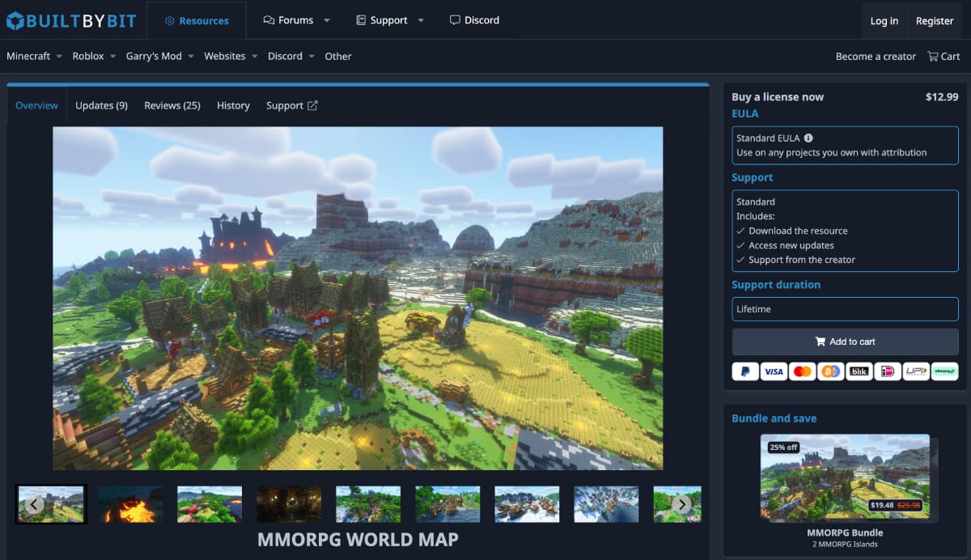Click the Mastercard payment icon
The height and width of the screenshot is (560, 971).
pyautogui.click(x=802, y=371)
